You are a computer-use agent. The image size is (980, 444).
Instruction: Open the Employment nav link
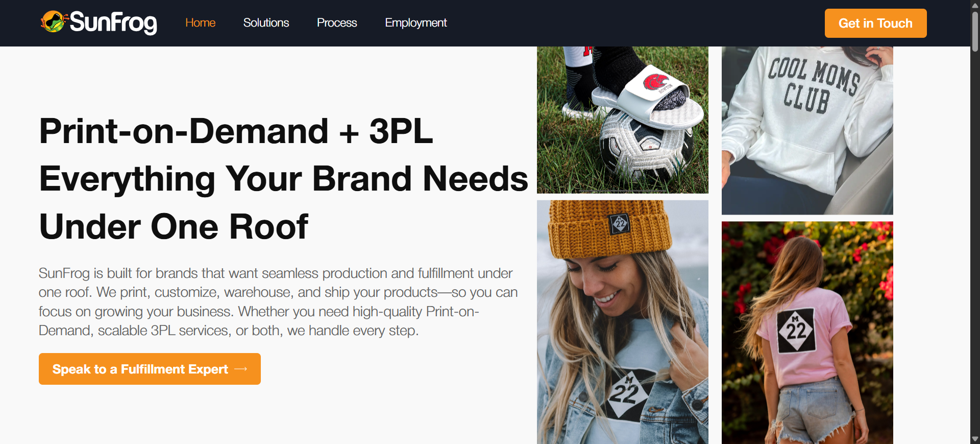(416, 23)
